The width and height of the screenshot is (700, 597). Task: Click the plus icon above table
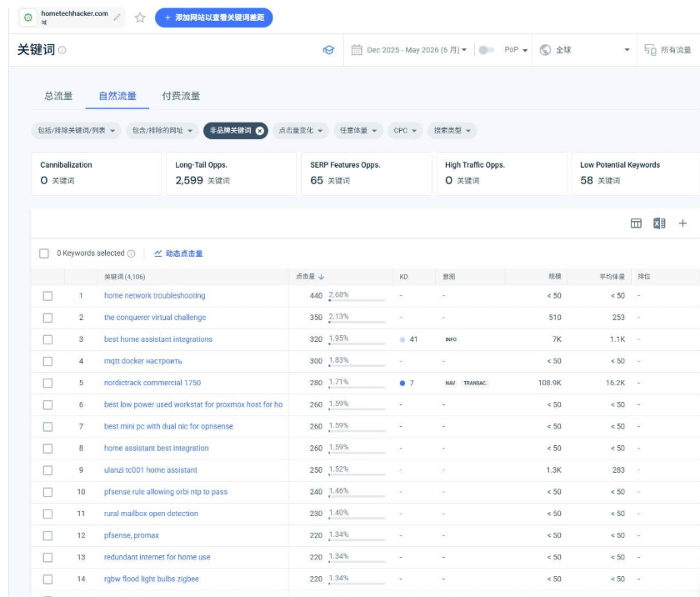[x=682, y=223]
